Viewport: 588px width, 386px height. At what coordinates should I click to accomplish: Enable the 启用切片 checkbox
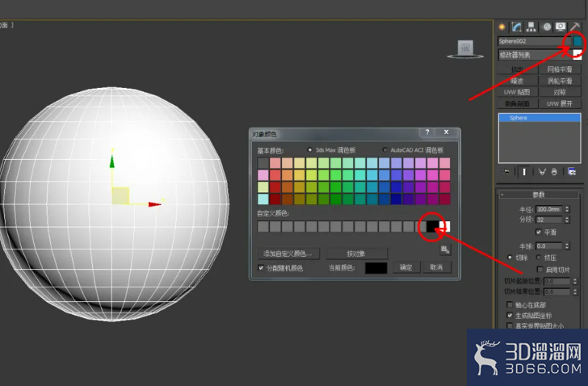tap(540, 269)
